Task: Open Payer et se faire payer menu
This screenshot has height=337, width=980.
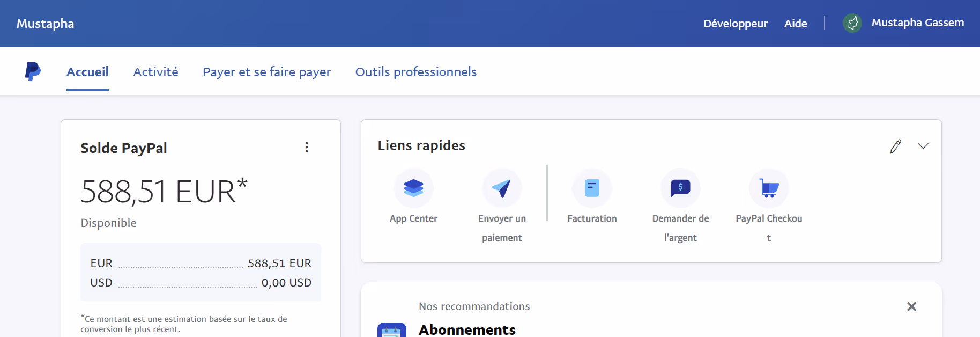Action: pyautogui.click(x=267, y=72)
